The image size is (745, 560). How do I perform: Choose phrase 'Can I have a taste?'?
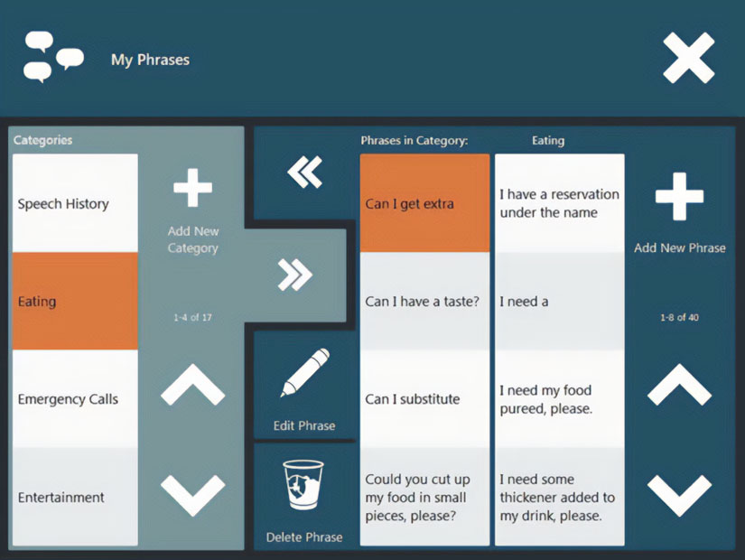tap(424, 302)
